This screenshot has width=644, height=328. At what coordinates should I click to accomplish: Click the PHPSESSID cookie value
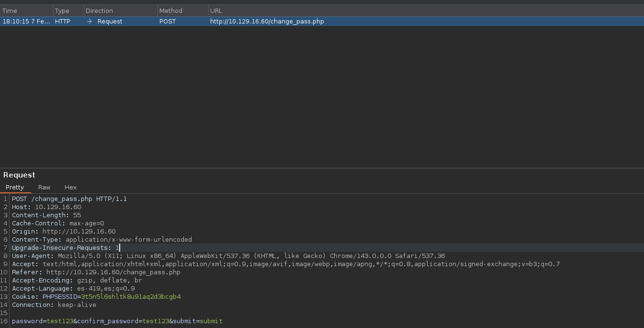tap(131, 297)
